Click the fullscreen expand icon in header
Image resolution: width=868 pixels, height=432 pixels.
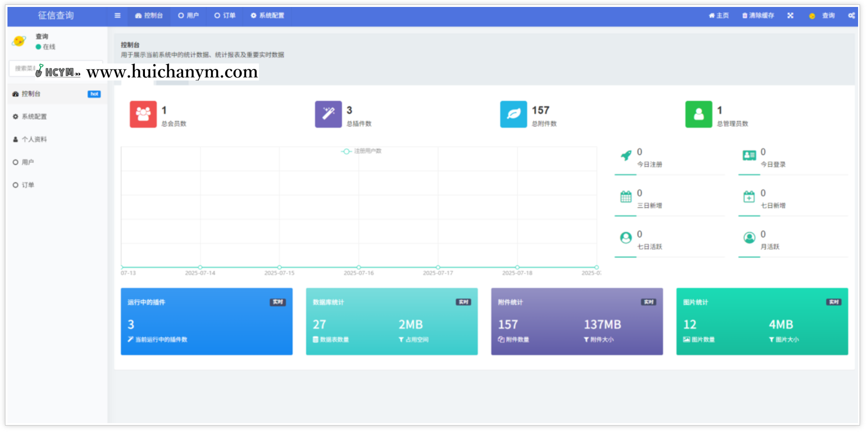coord(790,15)
